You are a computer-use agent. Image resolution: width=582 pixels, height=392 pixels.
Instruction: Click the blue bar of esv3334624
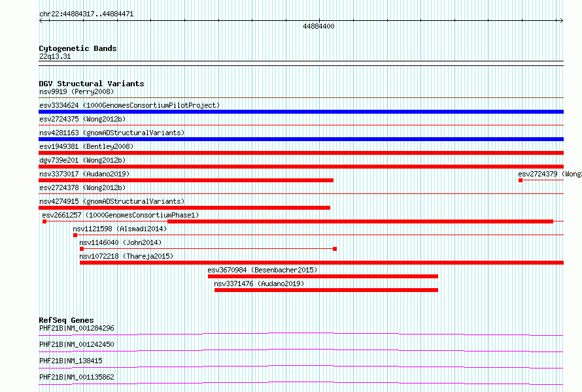tap(301, 112)
